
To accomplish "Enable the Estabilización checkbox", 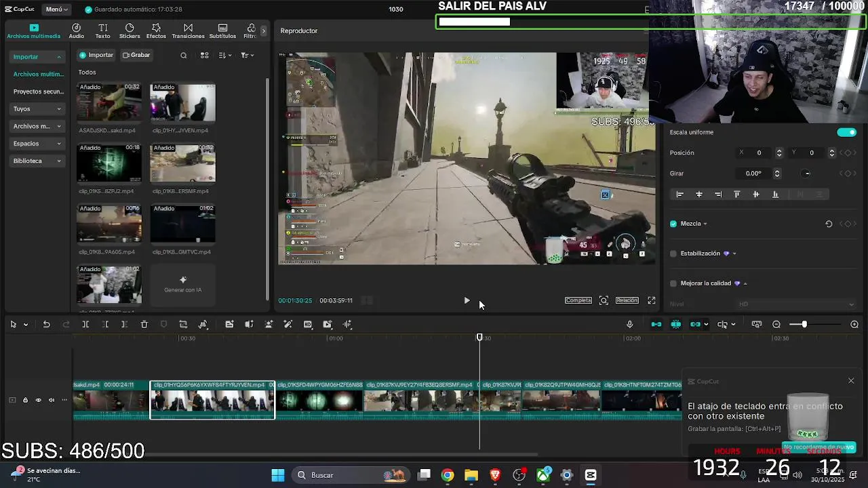I will click(x=673, y=253).
